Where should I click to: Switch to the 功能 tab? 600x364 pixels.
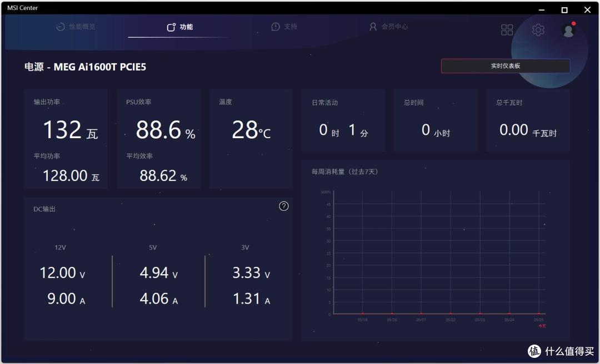click(180, 27)
